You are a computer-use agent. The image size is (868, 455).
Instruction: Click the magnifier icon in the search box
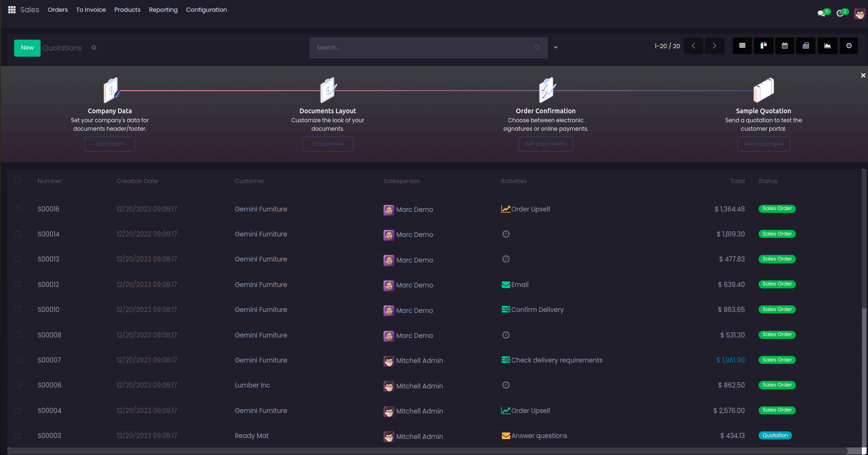point(537,48)
